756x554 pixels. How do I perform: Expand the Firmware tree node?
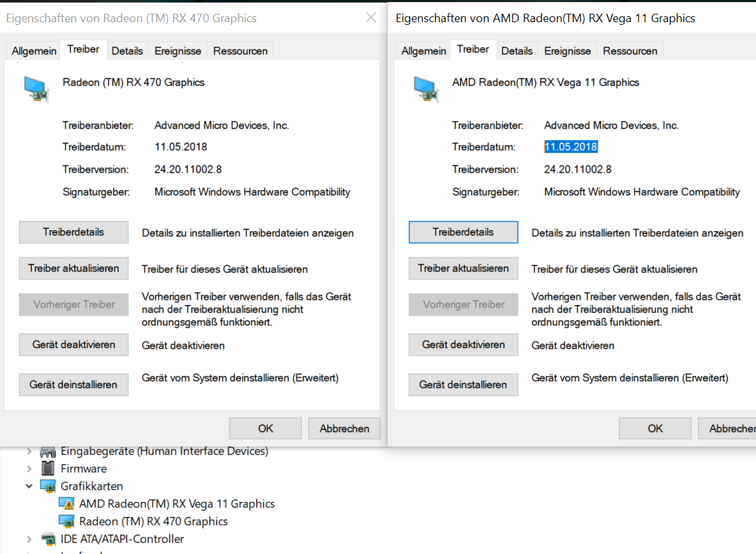click(x=29, y=469)
